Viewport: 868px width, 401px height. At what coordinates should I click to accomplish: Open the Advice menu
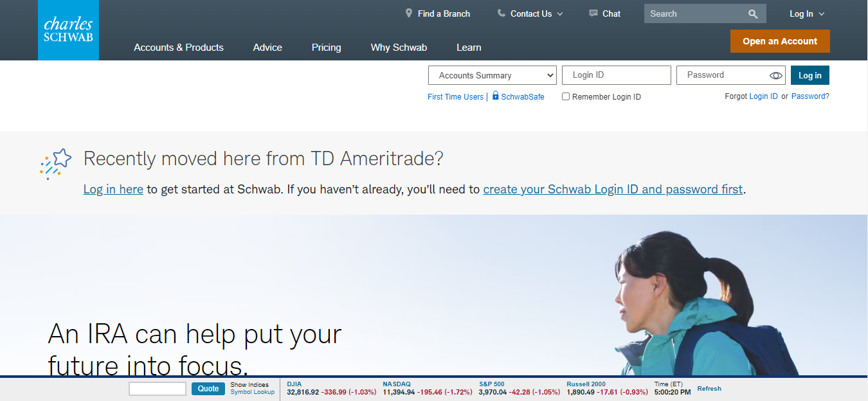(x=267, y=48)
